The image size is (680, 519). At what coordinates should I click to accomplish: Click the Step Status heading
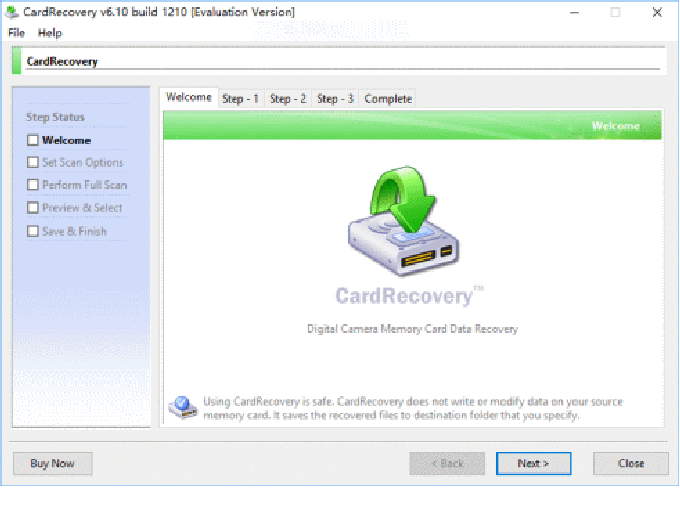tap(55, 117)
